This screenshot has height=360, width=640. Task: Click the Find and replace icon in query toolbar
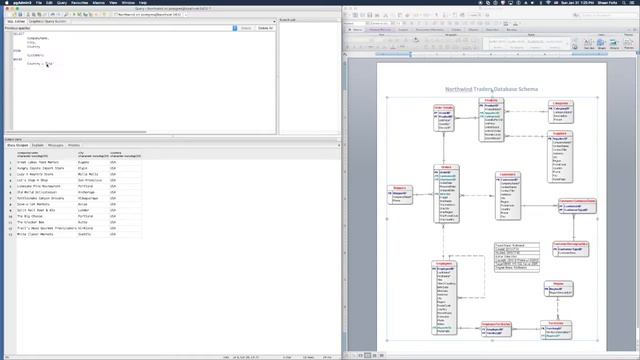coord(66,14)
